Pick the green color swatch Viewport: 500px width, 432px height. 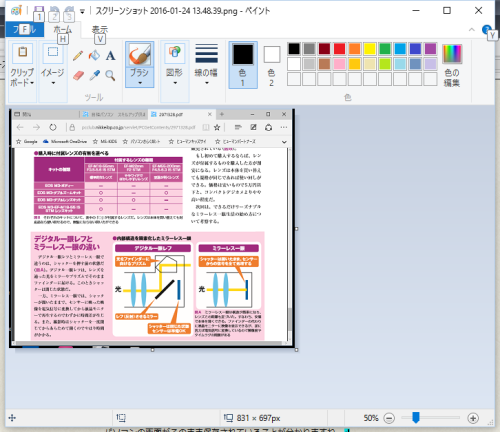pos(385,49)
